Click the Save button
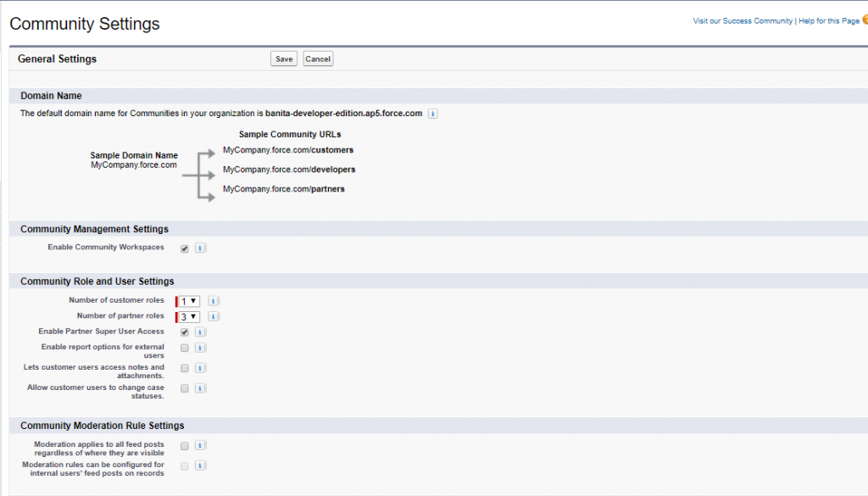Viewport: 868px width, 496px height. point(284,59)
